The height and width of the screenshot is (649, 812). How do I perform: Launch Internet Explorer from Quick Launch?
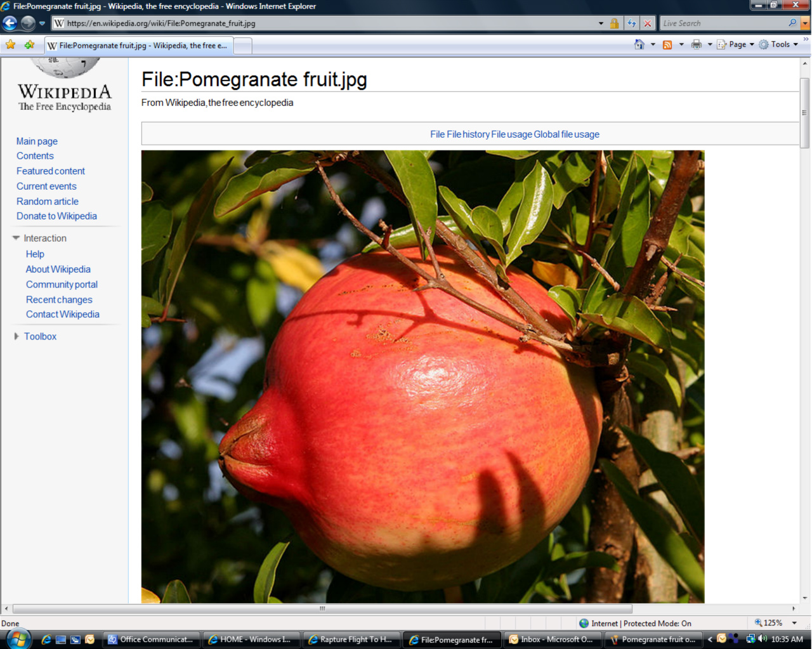(x=46, y=639)
